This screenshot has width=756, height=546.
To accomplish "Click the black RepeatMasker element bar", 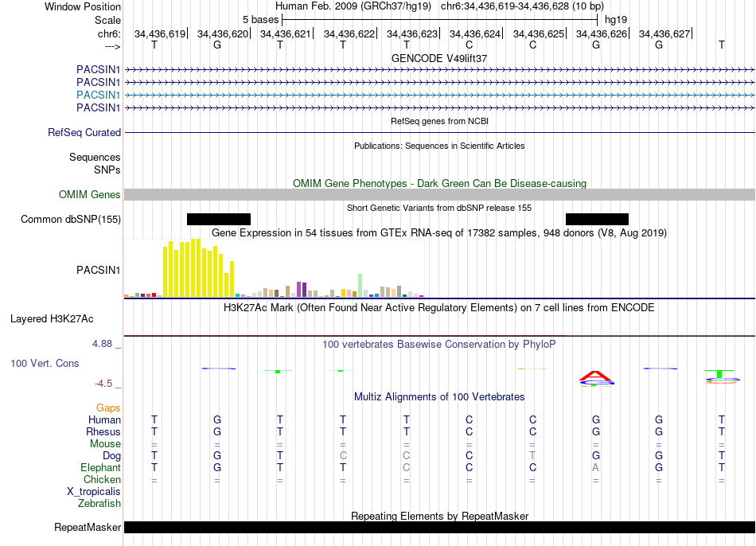I will (x=440, y=528).
